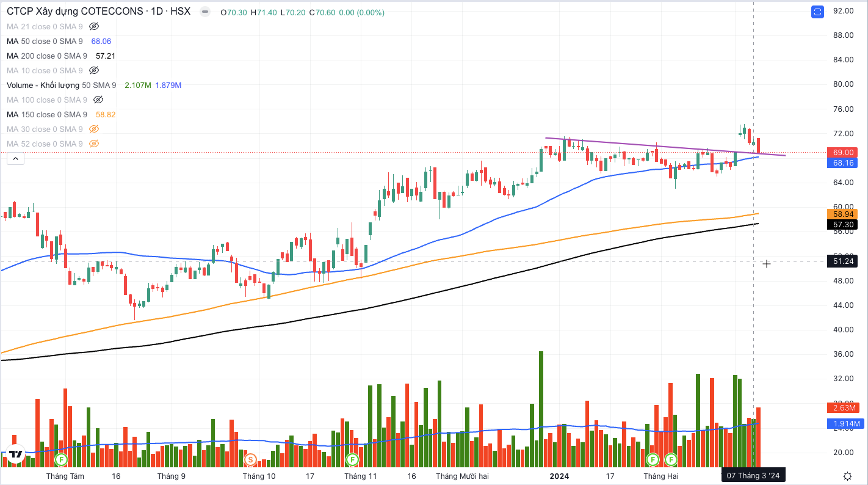Toggle orange eye icon for MA 52

93,144
